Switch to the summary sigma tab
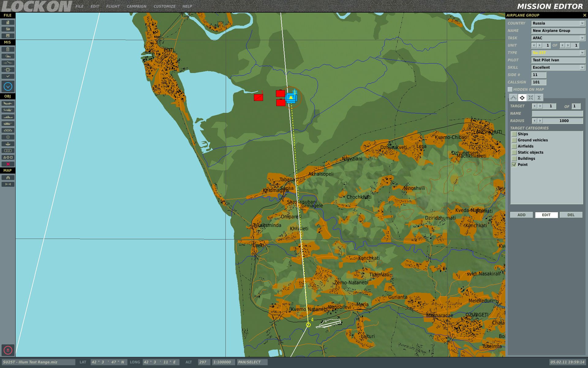This screenshot has width=588, height=368. [539, 98]
